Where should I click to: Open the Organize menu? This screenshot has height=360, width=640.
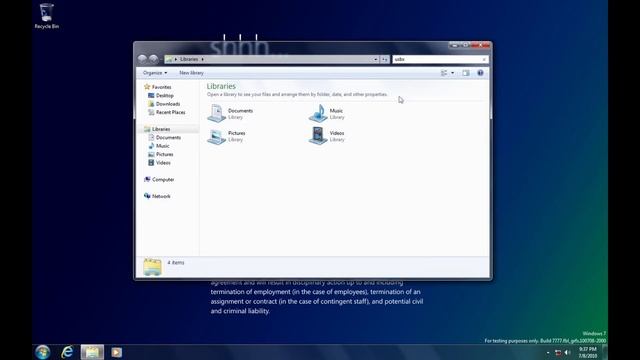click(155, 73)
